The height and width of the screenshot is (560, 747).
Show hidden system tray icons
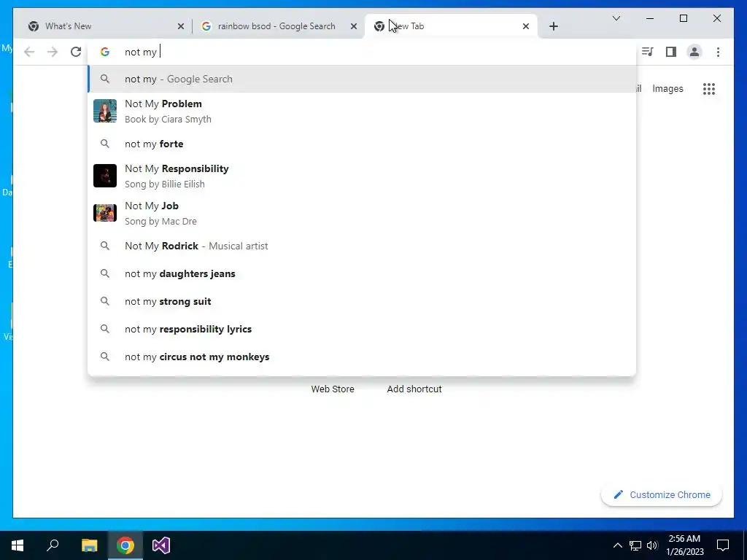[617, 545]
